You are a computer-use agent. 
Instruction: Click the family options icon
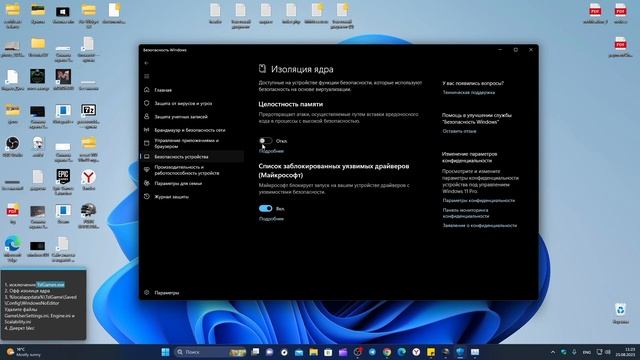[x=147, y=183]
